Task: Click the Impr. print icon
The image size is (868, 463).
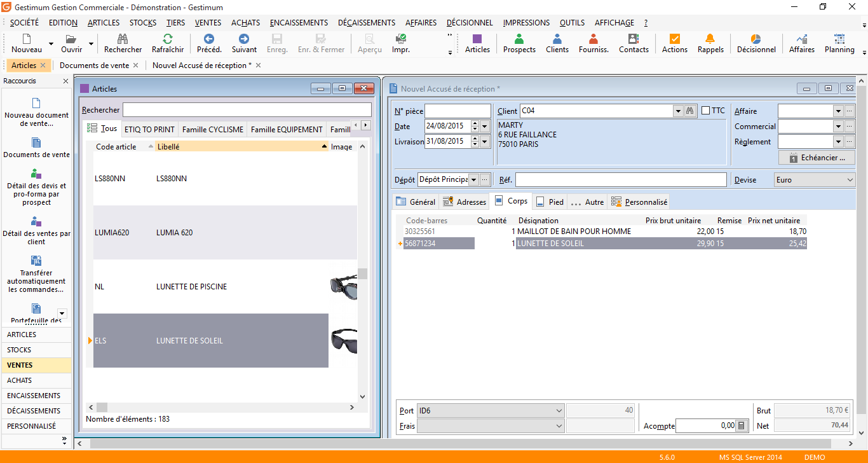Action: [x=401, y=39]
